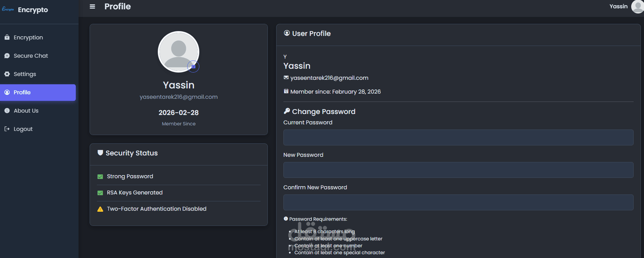The width and height of the screenshot is (644, 258).
Task: Click the Yassin username in header
Action: (x=618, y=7)
